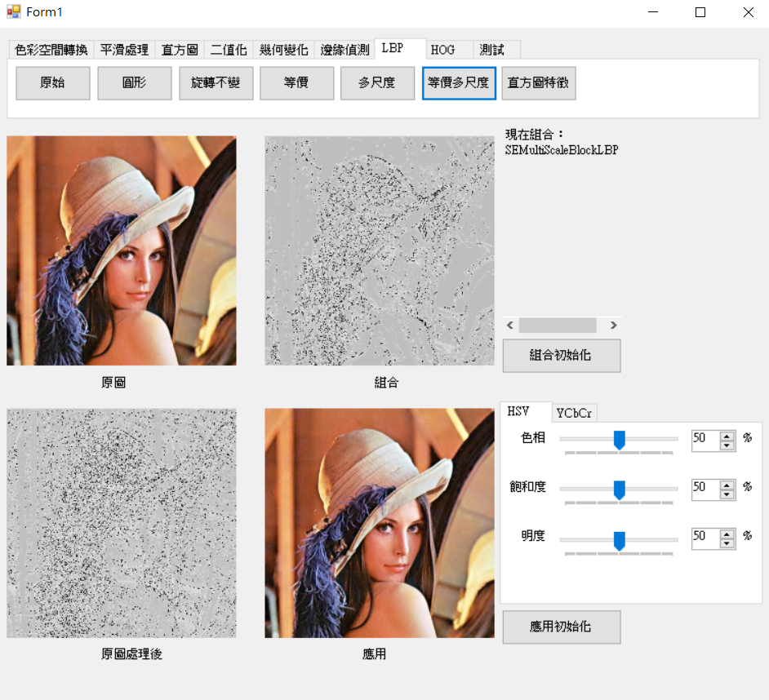The height and width of the screenshot is (700, 769).
Task: Switch to the YCbCr tab
Action: [x=574, y=414]
